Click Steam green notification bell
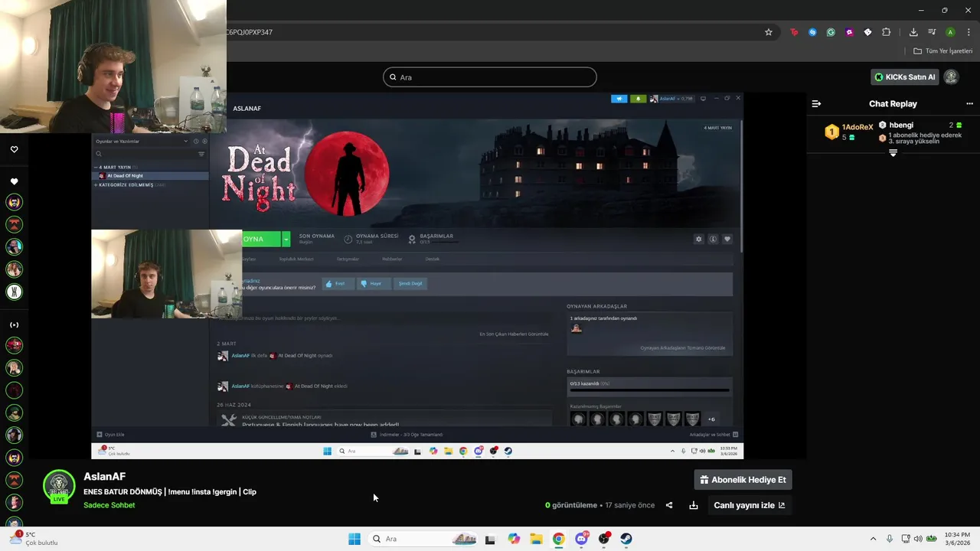This screenshot has width=980, height=551. point(638,99)
